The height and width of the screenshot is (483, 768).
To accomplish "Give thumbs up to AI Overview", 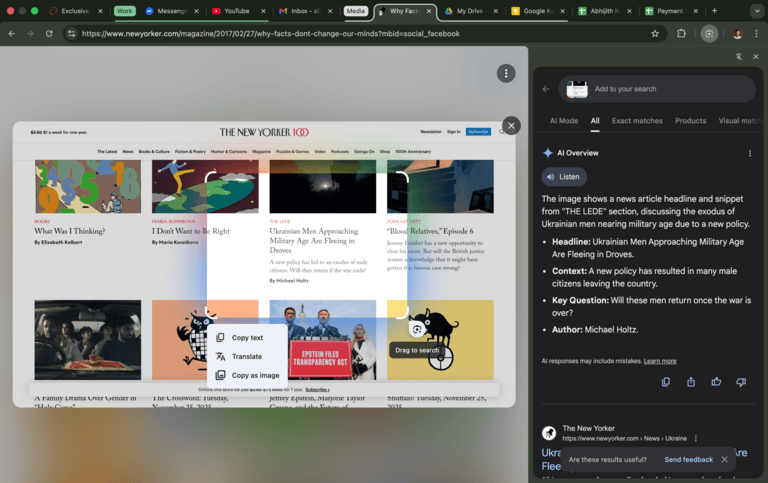I will (x=716, y=382).
